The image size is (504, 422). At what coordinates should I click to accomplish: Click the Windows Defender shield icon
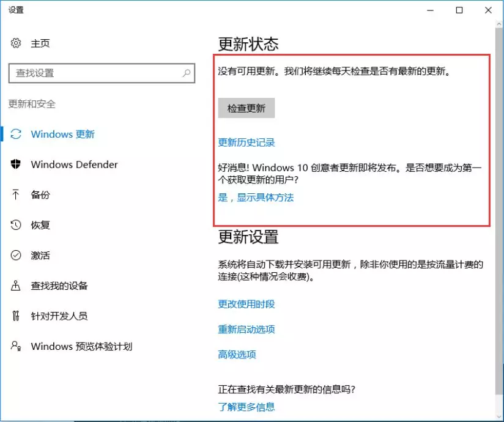point(17,165)
